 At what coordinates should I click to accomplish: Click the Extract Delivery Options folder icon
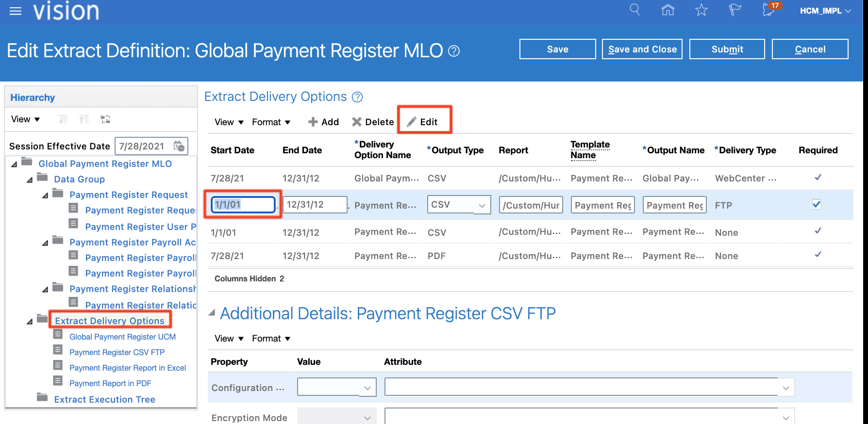(x=42, y=319)
